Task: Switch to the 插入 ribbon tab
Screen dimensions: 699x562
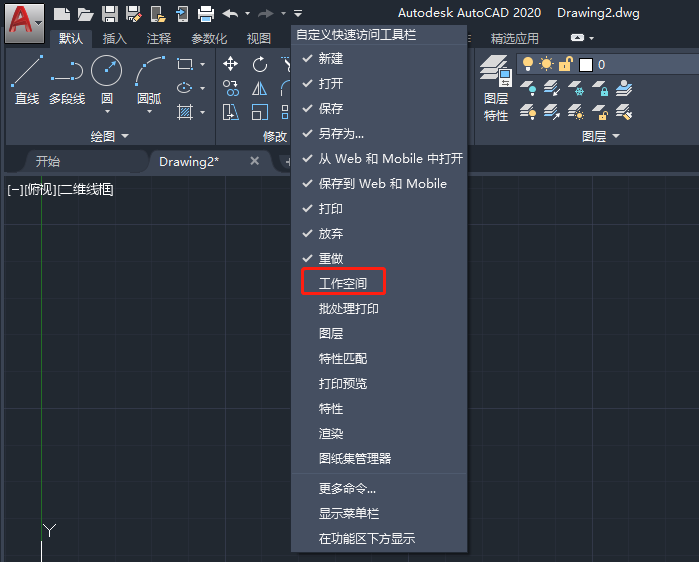Action: click(115, 39)
